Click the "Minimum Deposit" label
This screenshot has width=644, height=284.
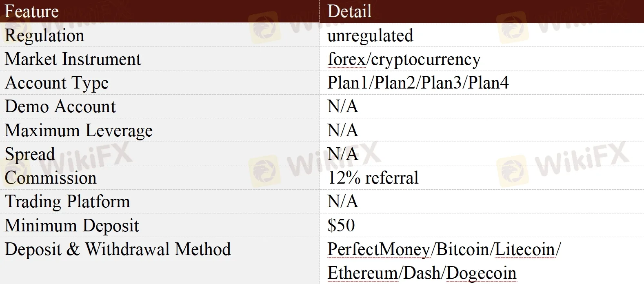click(x=72, y=226)
